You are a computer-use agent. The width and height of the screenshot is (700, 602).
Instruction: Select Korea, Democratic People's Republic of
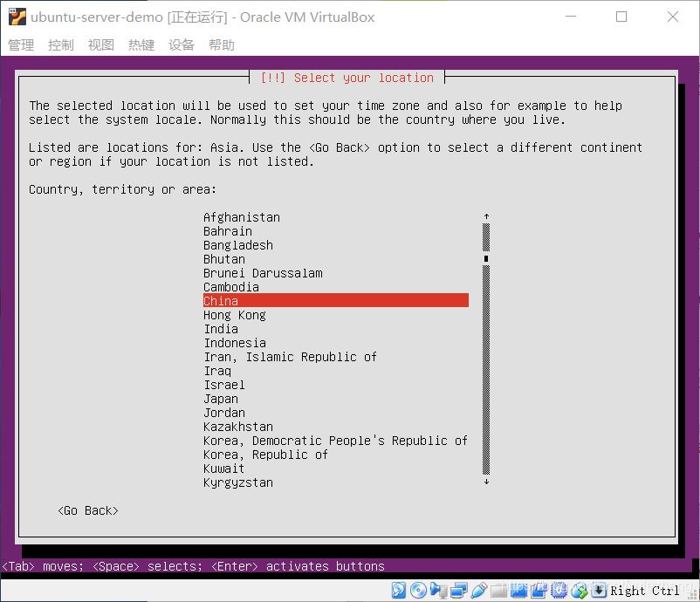[x=335, y=441]
